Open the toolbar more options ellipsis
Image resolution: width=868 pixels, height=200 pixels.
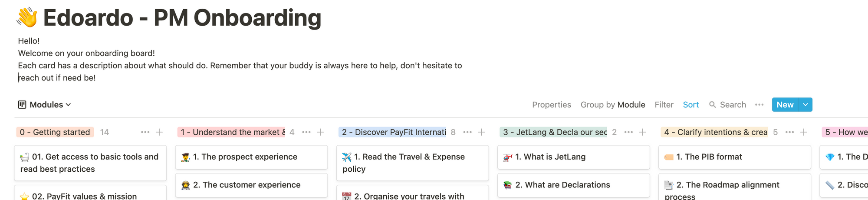click(759, 105)
